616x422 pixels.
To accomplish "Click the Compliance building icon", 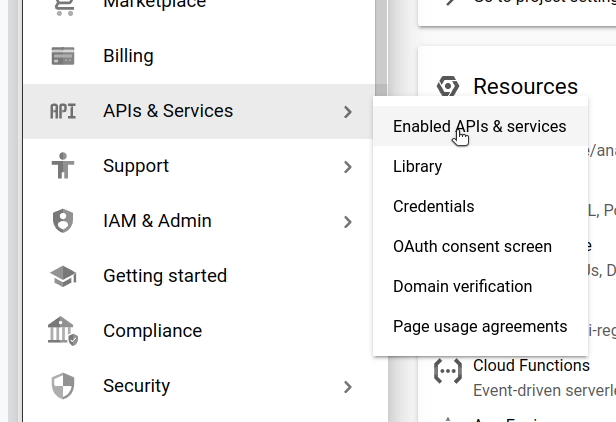I will click(63, 331).
